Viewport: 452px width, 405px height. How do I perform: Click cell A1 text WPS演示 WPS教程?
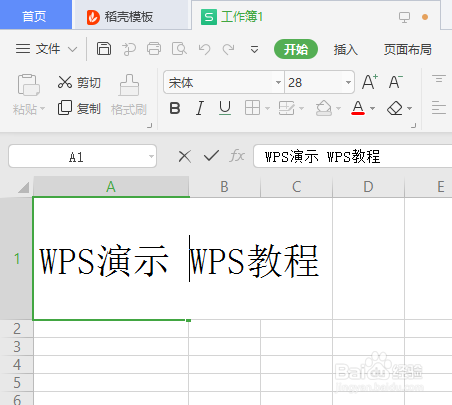[179, 261]
